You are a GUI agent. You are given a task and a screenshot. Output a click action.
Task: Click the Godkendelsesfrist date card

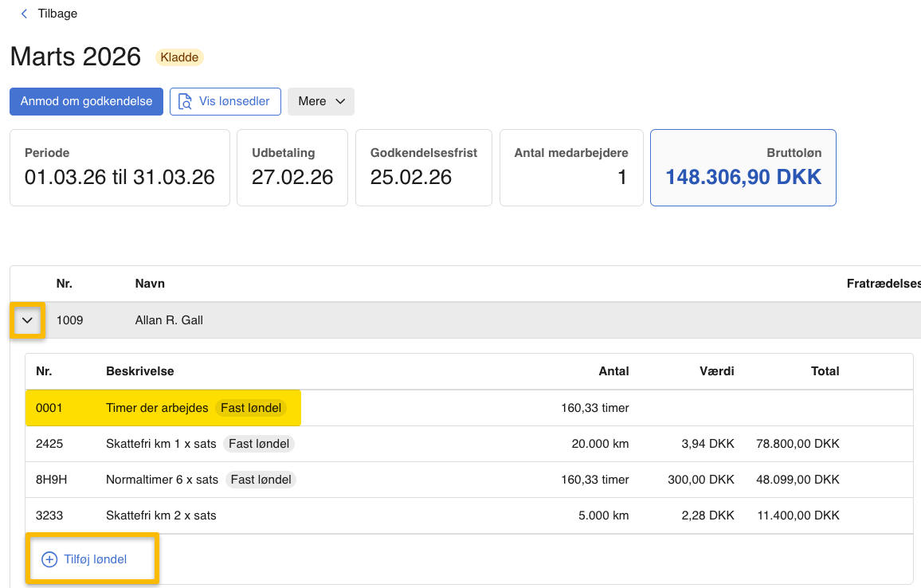pos(423,167)
